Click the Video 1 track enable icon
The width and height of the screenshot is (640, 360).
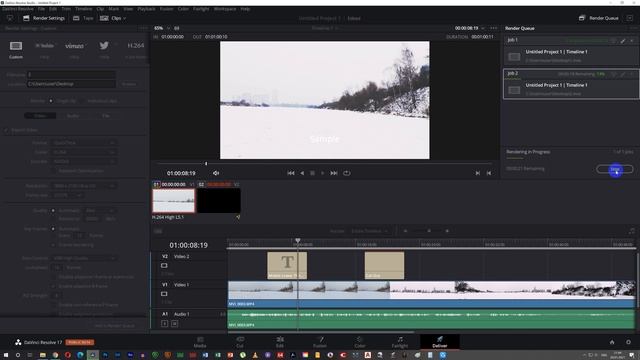click(x=164, y=294)
